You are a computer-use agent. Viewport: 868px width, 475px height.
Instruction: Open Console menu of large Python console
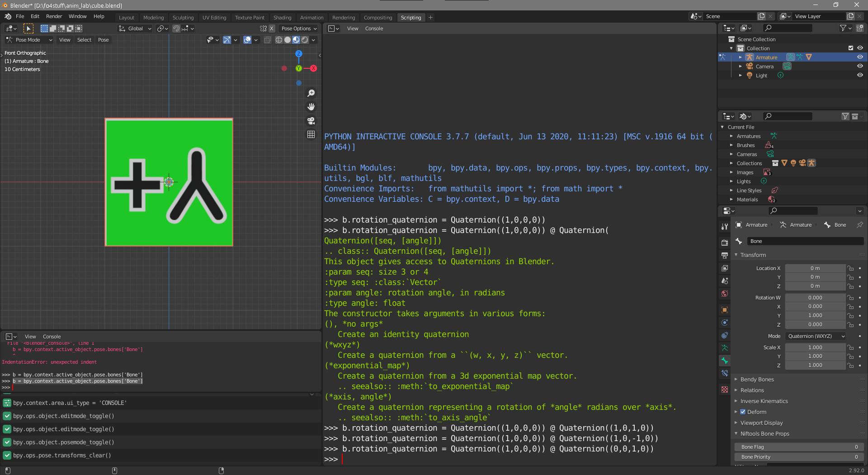(374, 28)
